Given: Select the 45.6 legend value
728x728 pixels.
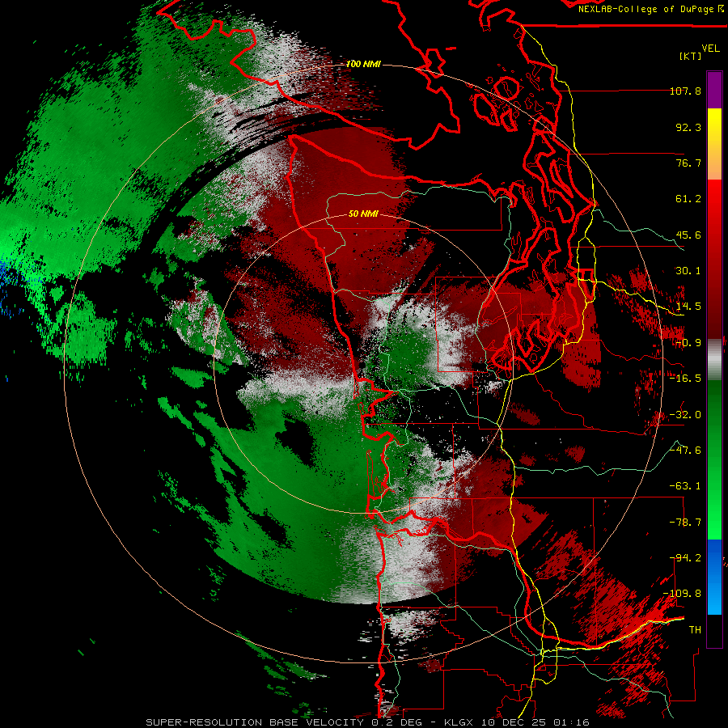Looking at the screenshot, I should 688,235.
